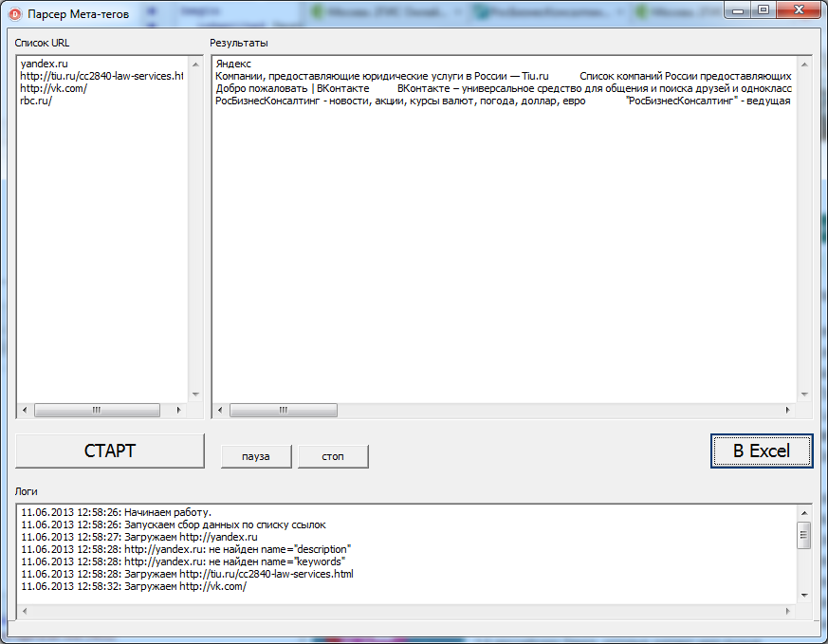Click results scroll down arrow
This screenshot has width=828, height=644.
[804, 395]
